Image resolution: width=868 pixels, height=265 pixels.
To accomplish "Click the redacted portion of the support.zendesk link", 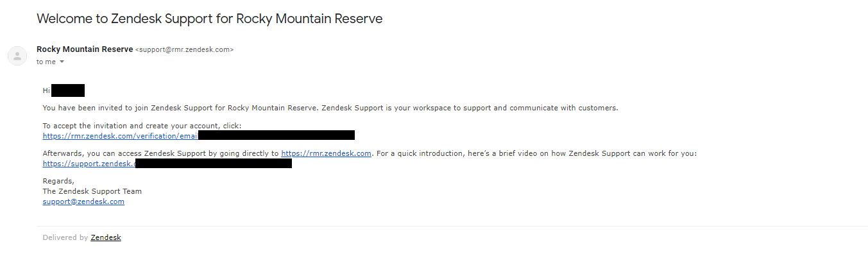I will click(214, 164).
